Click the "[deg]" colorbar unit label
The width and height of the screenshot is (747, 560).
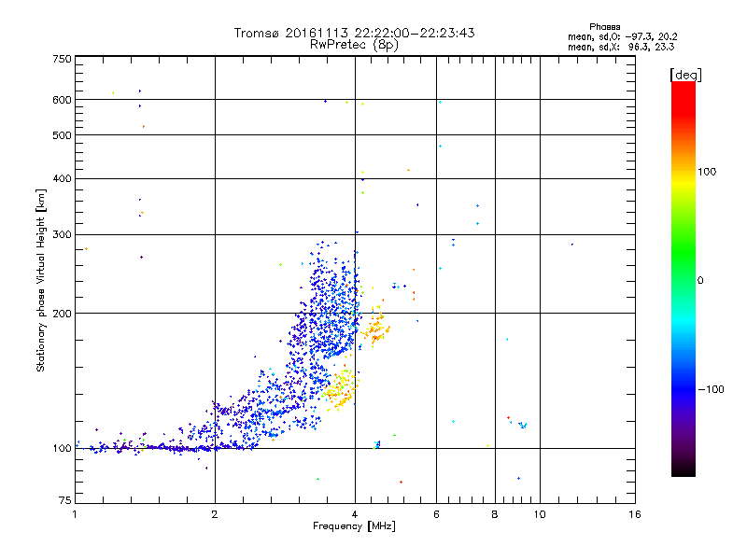(685, 75)
